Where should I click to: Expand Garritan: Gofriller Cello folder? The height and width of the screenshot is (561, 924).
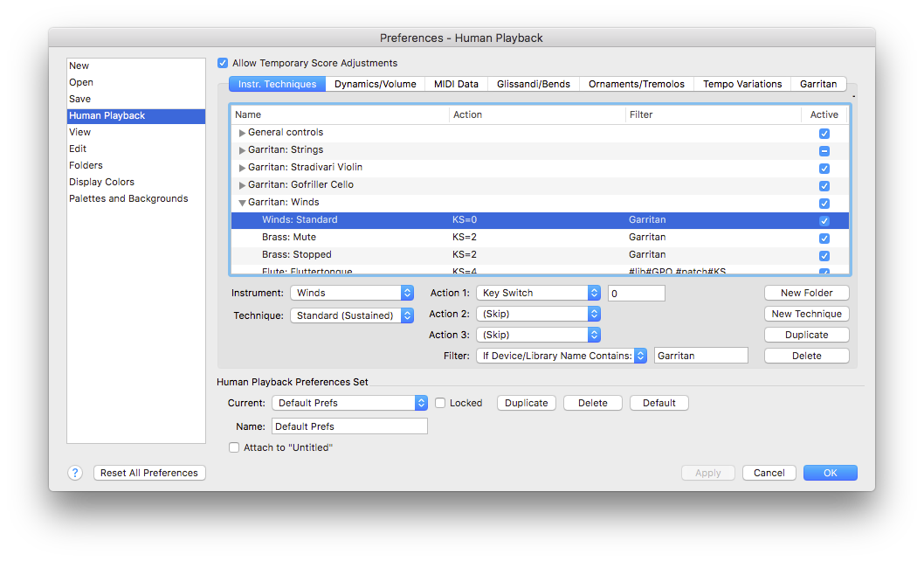(242, 185)
